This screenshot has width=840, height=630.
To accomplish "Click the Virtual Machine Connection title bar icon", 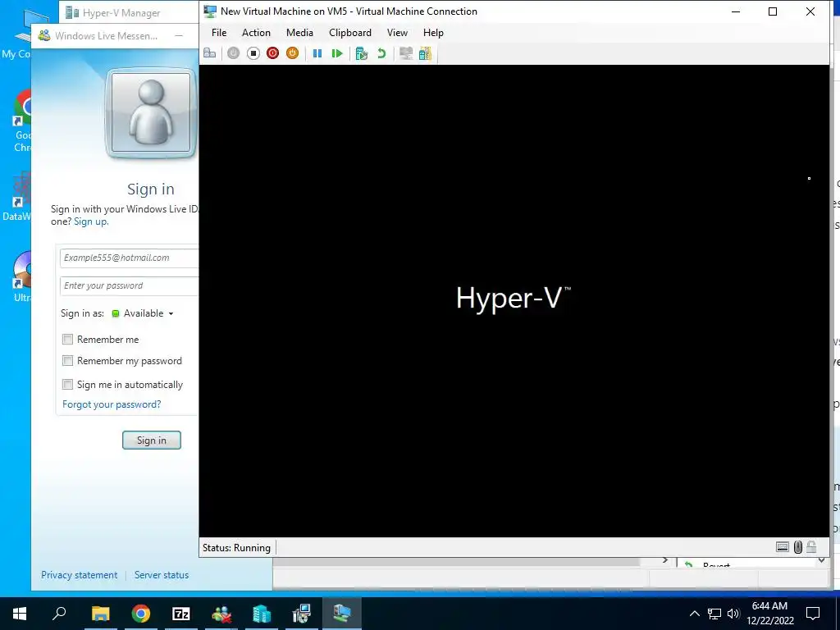I will pos(210,11).
